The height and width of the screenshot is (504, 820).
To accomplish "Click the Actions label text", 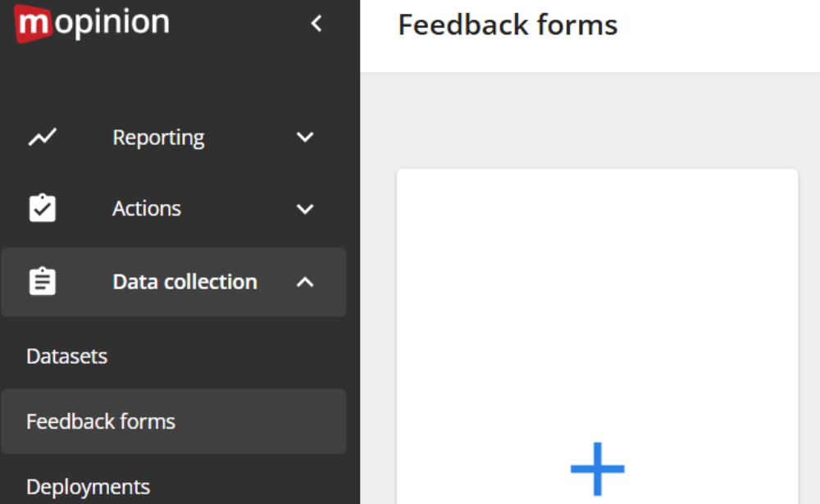I will [147, 208].
